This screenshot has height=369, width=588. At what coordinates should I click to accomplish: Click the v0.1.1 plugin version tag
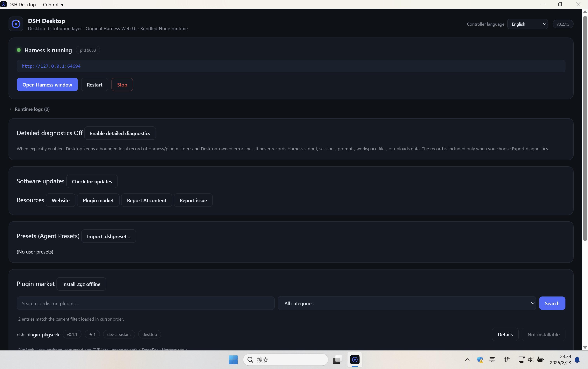pyautogui.click(x=72, y=334)
